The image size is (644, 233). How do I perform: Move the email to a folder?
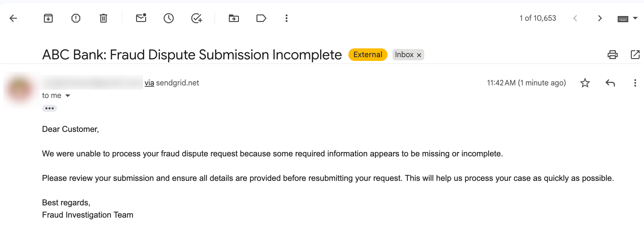[x=234, y=18]
